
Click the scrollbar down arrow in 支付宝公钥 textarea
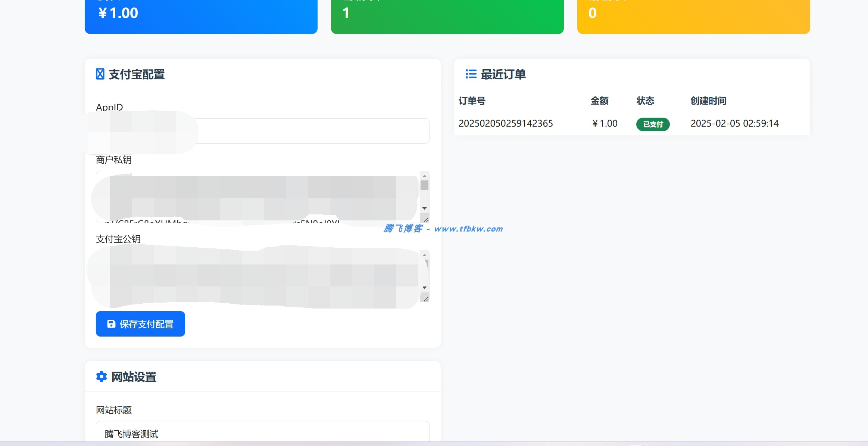(x=424, y=287)
